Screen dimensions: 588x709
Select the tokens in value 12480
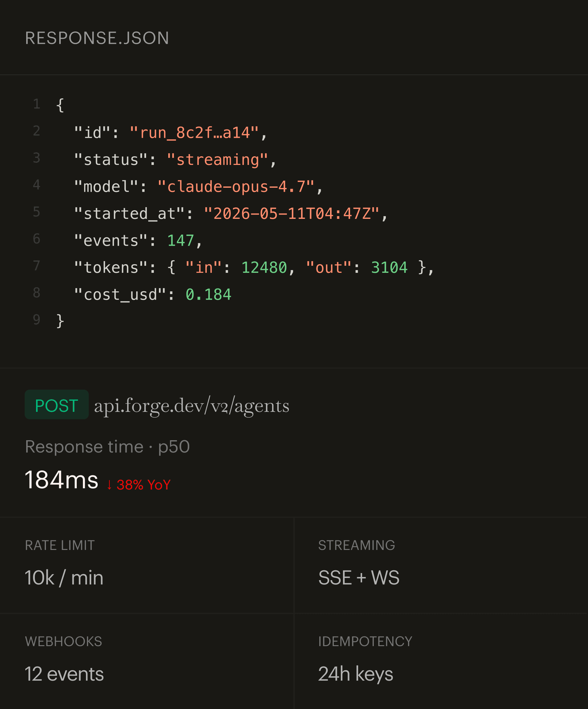(264, 268)
